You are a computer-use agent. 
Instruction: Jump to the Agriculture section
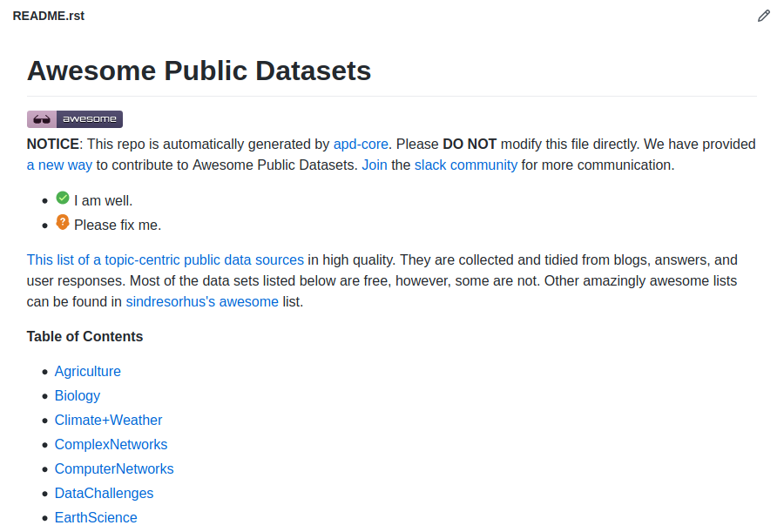(87, 372)
